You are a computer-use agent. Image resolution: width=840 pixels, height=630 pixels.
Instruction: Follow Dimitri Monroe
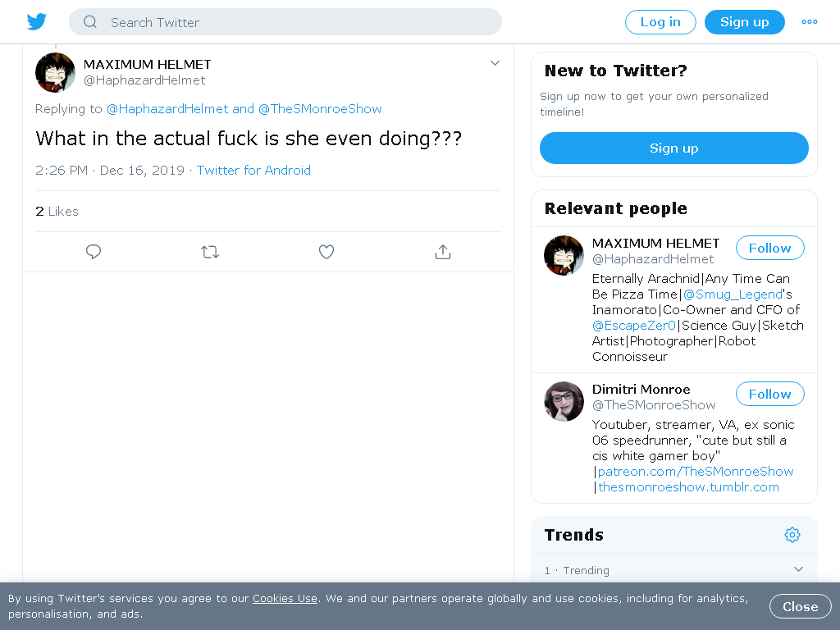[769, 395]
